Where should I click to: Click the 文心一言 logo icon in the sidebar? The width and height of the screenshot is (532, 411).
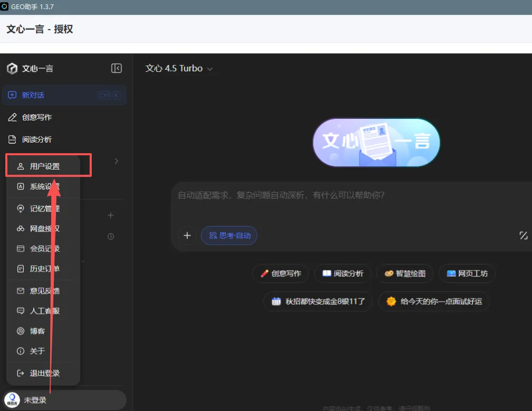click(12, 68)
